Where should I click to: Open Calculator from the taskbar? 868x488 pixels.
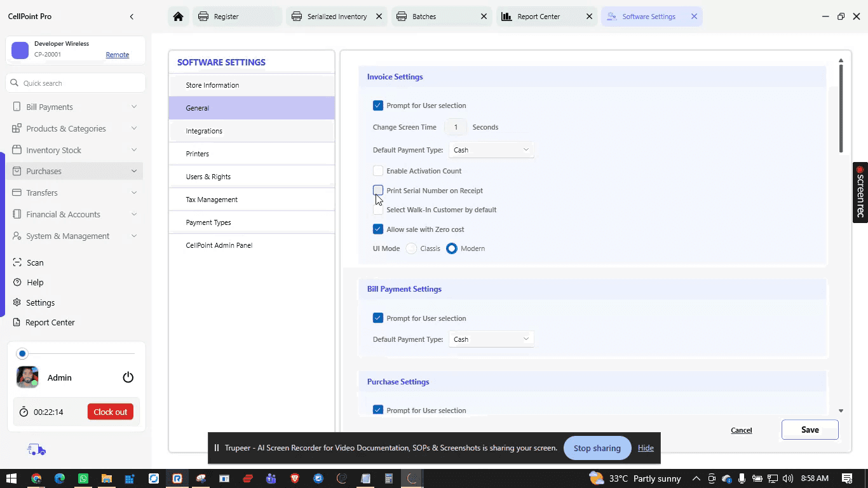389,478
